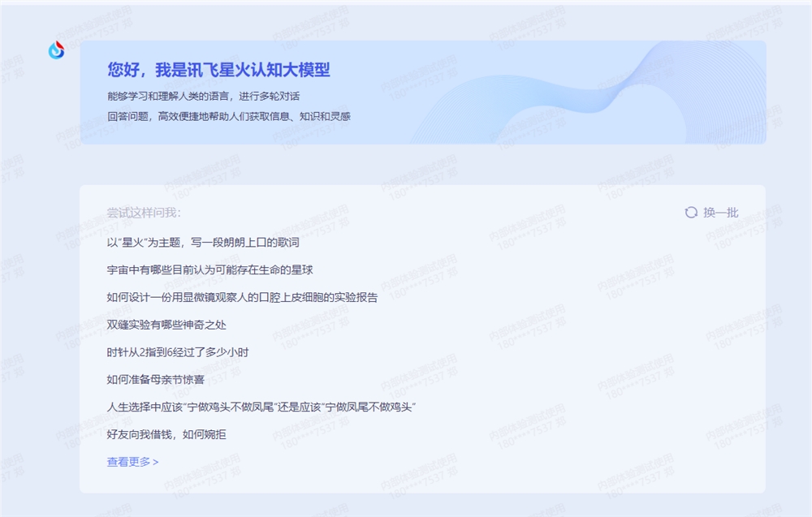Select the prompt 如何准备母亲节惊喜
The width and height of the screenshot is (812, 517).
pos(155,379)
